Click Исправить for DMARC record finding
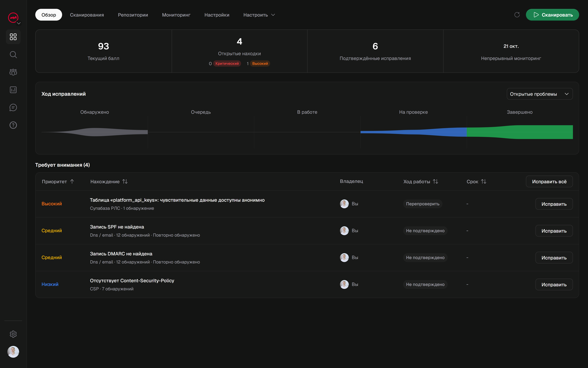The image size is (588, 368). tap(554, 258)
